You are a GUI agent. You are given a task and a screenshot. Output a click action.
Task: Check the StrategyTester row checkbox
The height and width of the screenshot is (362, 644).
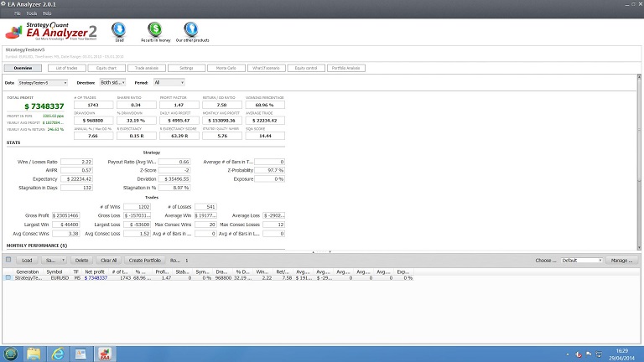[8, 277]
